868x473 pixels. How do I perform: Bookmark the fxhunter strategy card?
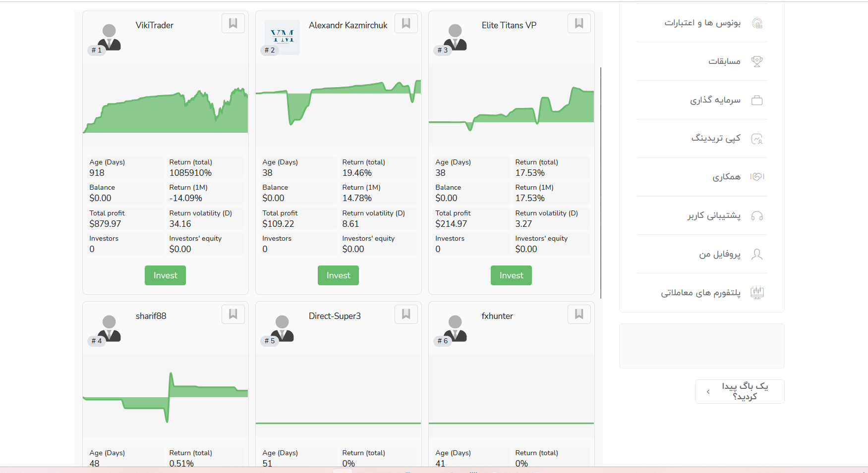pyautogui.click(x=579, y=314)
